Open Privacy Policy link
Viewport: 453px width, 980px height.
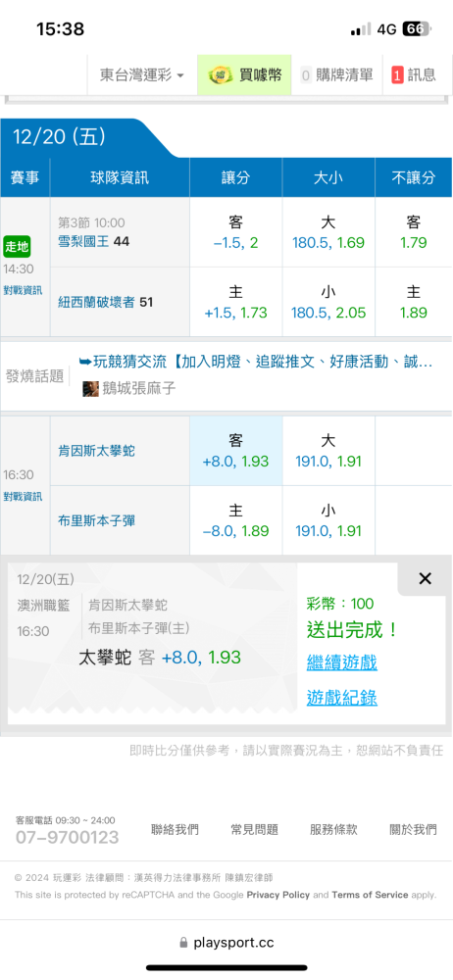click(277, 895)
